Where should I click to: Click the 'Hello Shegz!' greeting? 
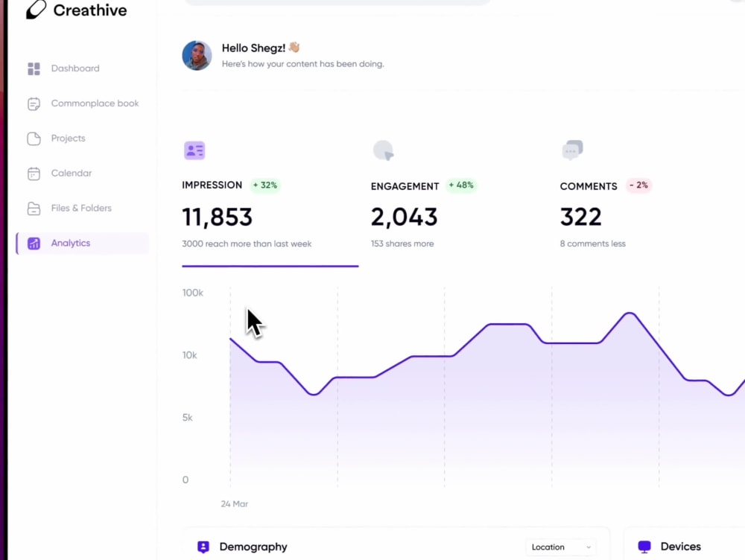(253, 48)
